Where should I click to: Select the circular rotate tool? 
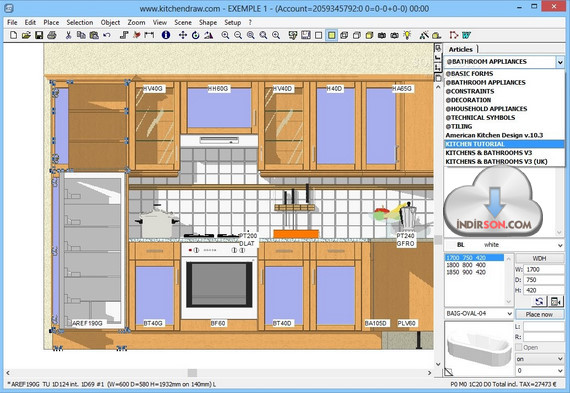tap(196, 35)
